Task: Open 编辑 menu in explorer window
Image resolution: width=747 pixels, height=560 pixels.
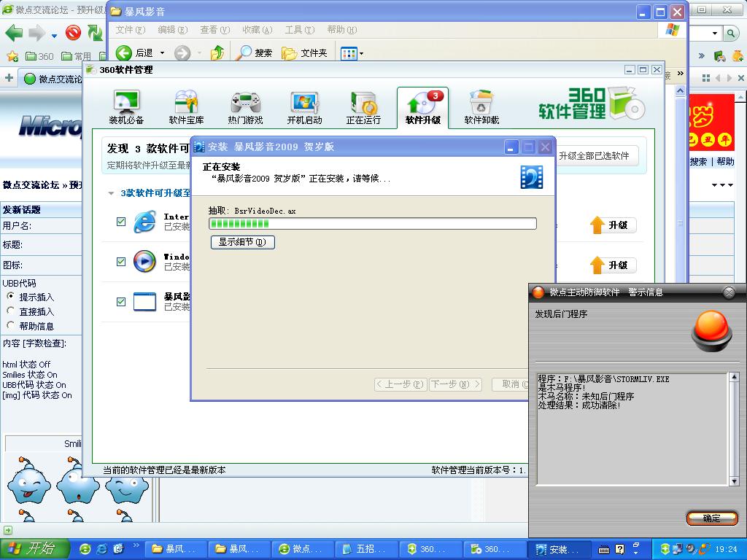Action: tap(172, 30)
